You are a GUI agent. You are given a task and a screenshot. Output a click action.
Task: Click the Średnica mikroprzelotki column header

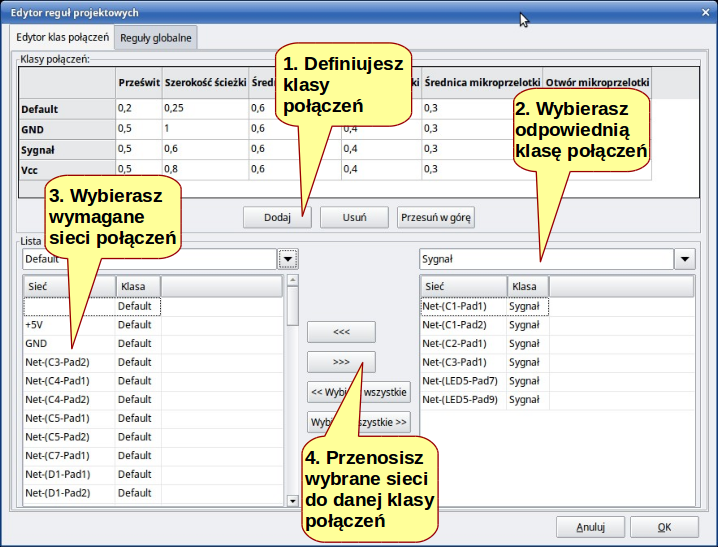[x=482, y=83]
